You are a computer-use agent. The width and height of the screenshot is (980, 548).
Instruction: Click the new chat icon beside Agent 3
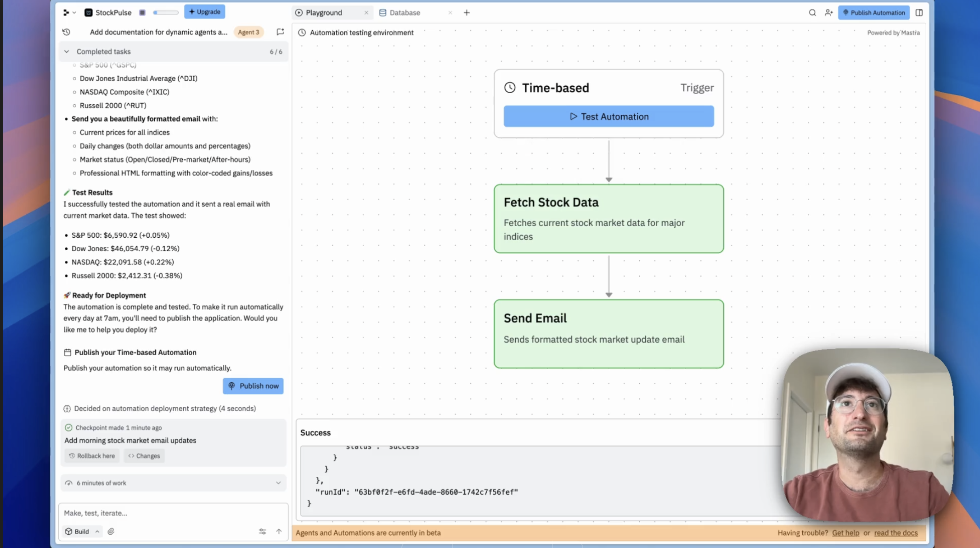(280, 32)
